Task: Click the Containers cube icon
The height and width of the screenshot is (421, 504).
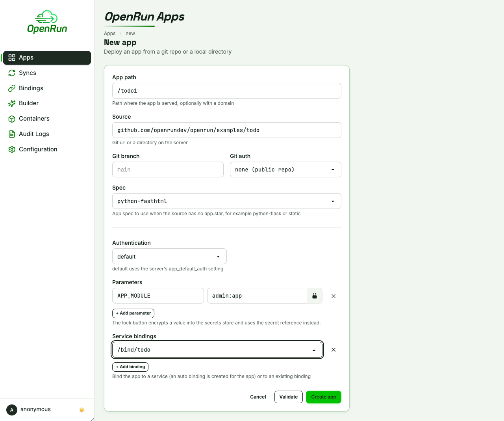Action: (12, 119)
